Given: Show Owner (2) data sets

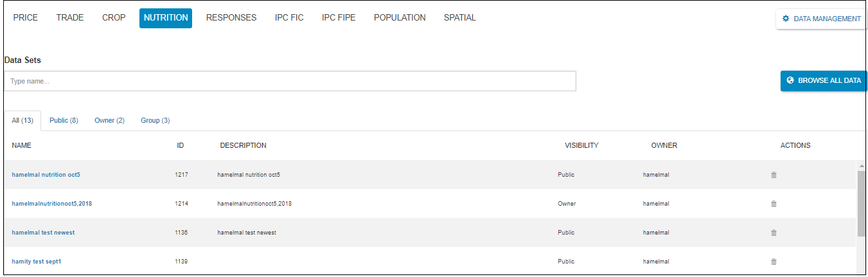Looking at the screenshot, I should pos(109,120).
